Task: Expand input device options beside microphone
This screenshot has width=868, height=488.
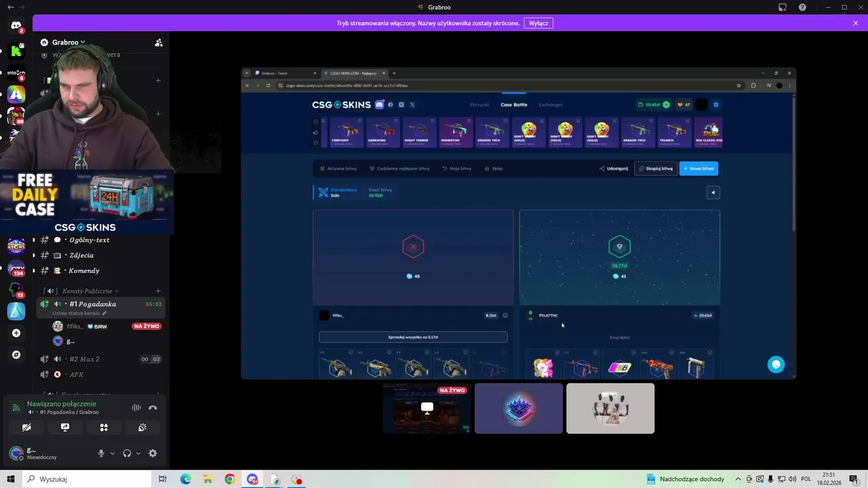Action: click(x=113, y=453)
